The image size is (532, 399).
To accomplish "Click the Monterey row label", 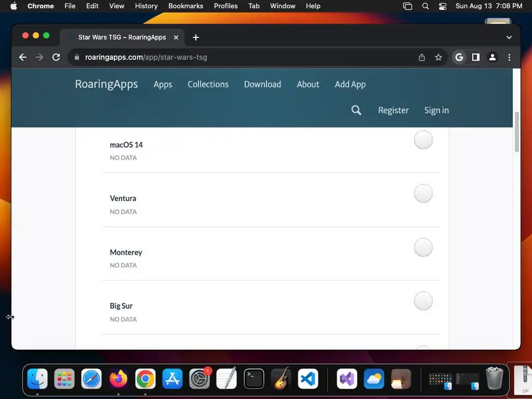I will click(x=126, y=252).
